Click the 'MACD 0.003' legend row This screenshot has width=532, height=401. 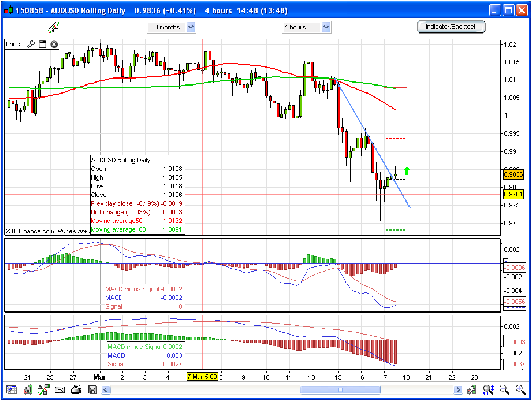point(145,355)
